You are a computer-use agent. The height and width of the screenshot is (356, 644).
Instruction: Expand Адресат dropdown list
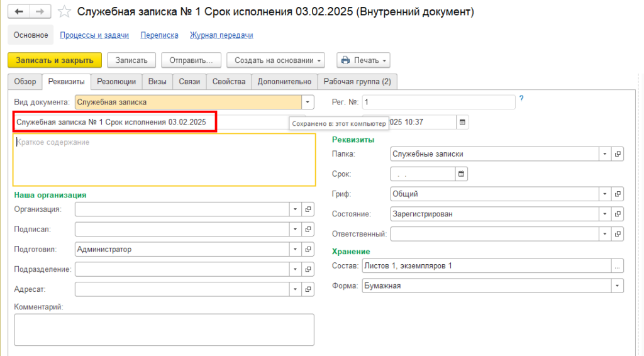[295, 289]
